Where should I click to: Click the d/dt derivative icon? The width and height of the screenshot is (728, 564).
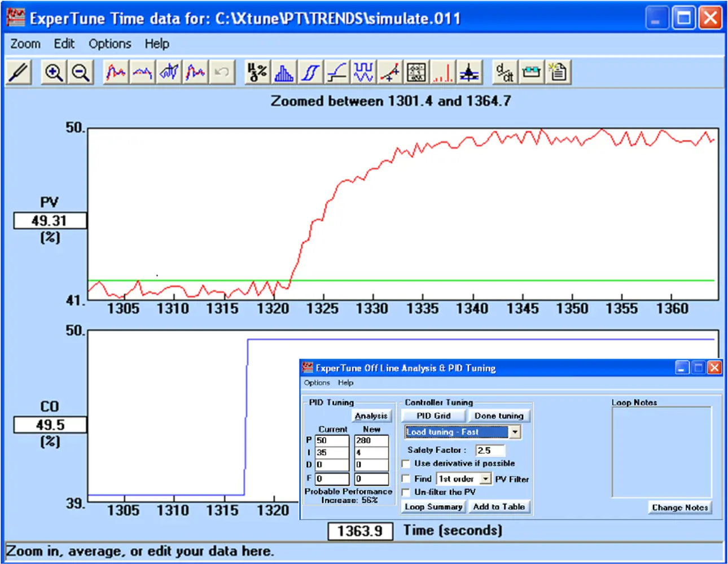point(505,73)
